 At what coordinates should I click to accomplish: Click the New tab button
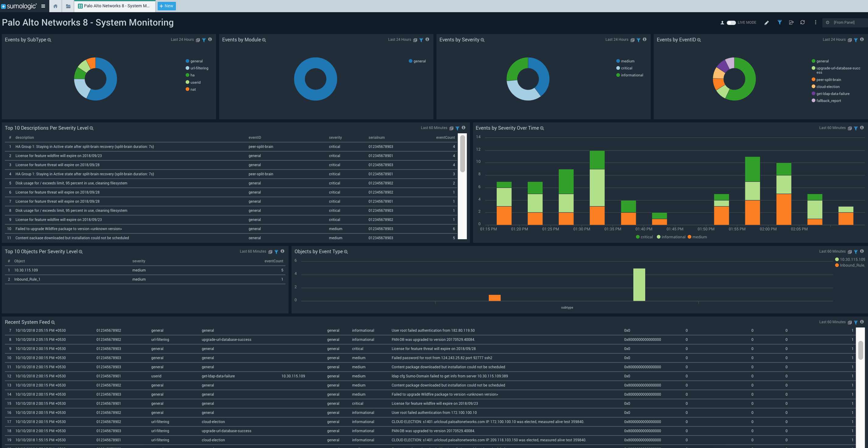[x=166, y=6]
